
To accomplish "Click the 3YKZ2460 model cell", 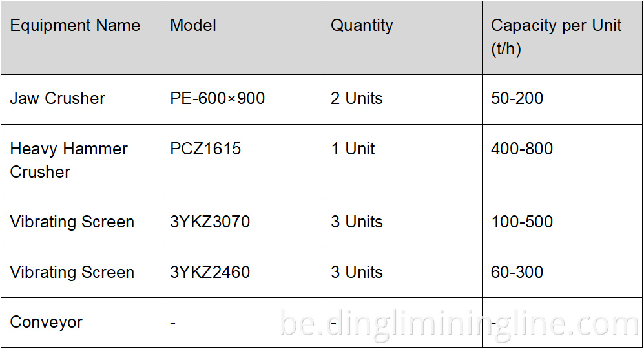I will click(x=210, y=272).
